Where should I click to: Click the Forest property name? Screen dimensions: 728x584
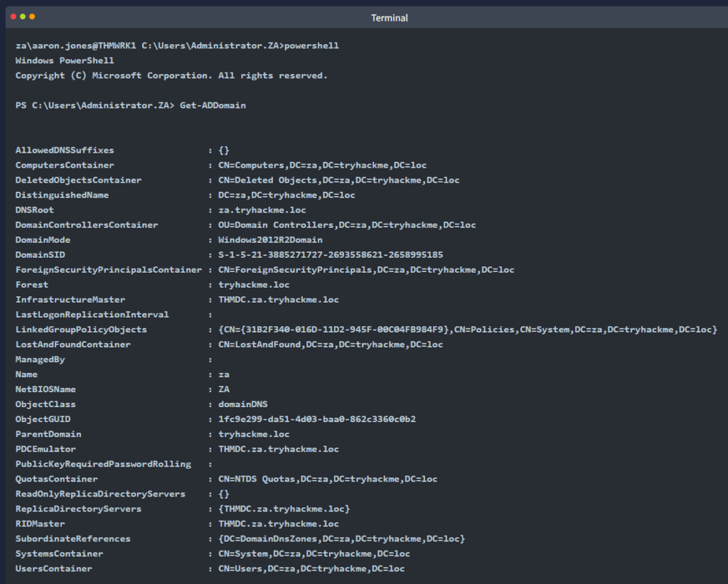[x=31, y=285]
